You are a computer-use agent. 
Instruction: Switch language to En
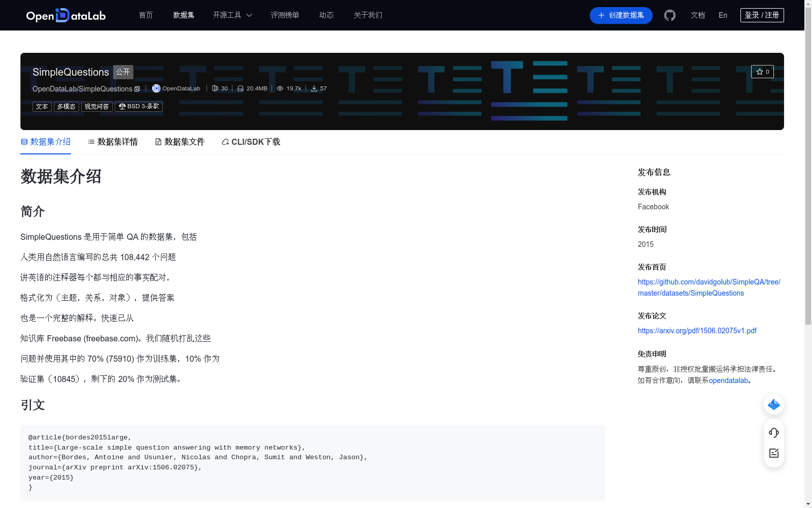(723, 15)
